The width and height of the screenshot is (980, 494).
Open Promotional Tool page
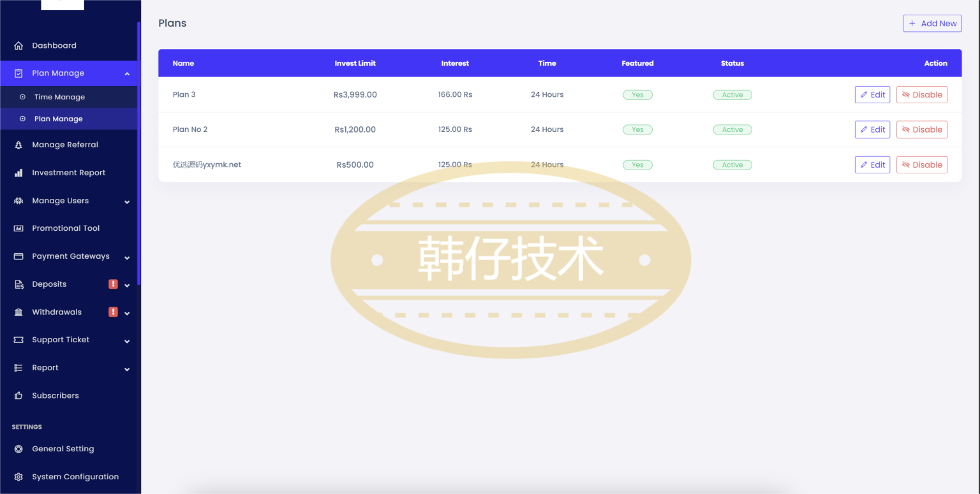point(68,228)
